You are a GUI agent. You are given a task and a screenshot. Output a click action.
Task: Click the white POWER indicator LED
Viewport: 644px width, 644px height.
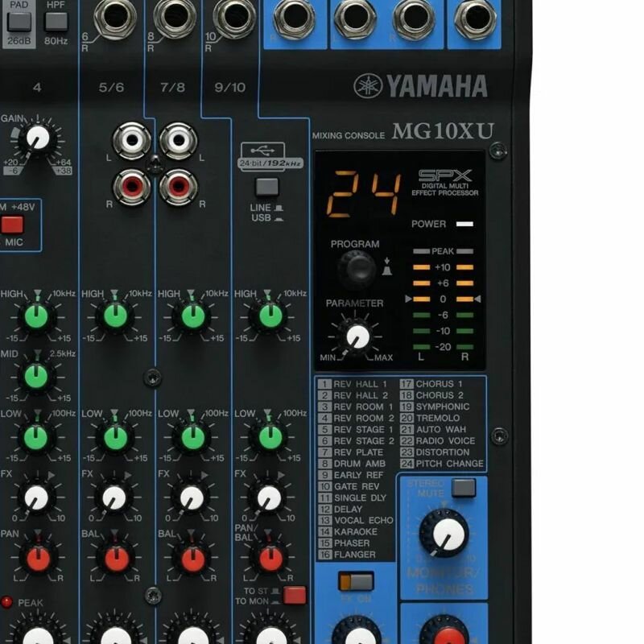click(464, 224)
